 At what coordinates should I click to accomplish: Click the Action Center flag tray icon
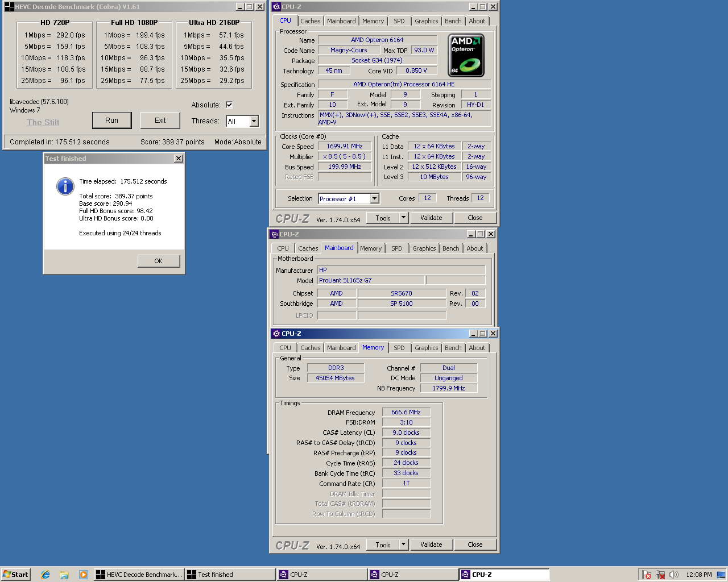coord(646,575)
